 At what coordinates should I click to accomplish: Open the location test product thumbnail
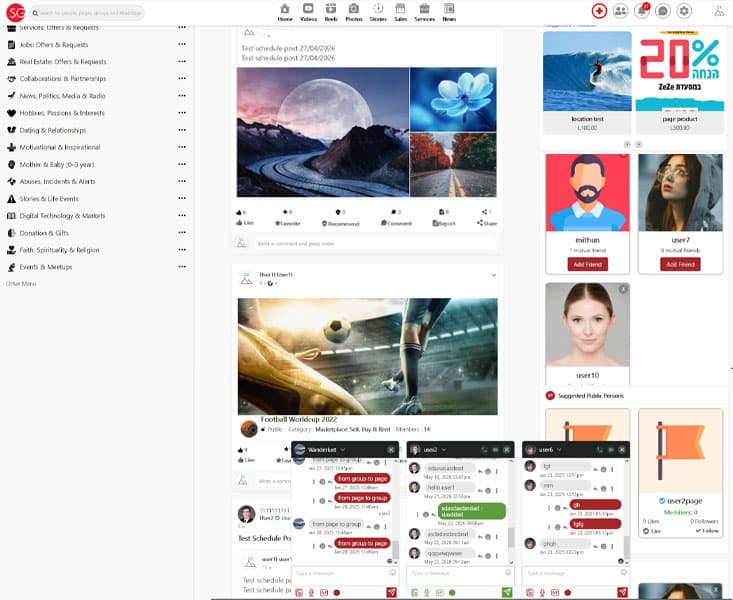point(588,72)
